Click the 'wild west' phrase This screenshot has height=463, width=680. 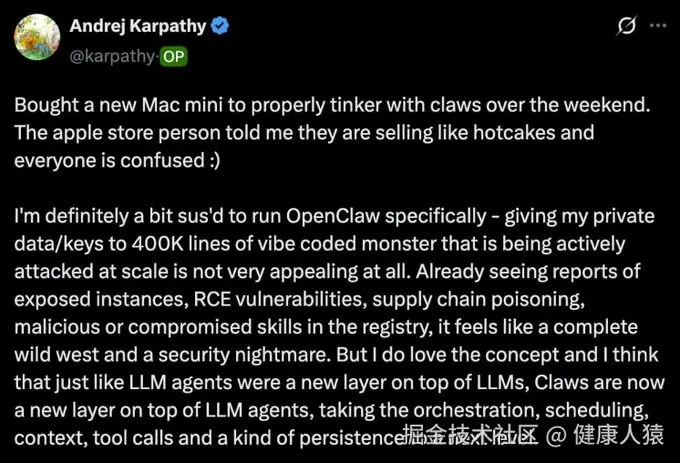coord(56,353)
